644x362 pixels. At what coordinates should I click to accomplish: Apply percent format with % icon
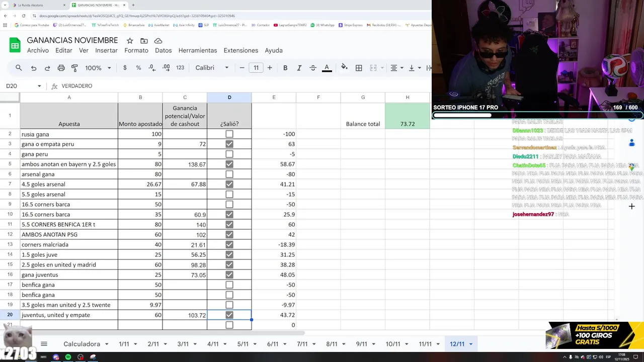[x=138, y=68]
